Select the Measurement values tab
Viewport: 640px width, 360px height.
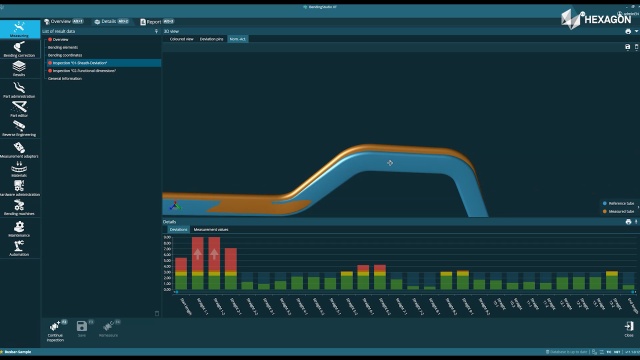click(x=211, y=230)
